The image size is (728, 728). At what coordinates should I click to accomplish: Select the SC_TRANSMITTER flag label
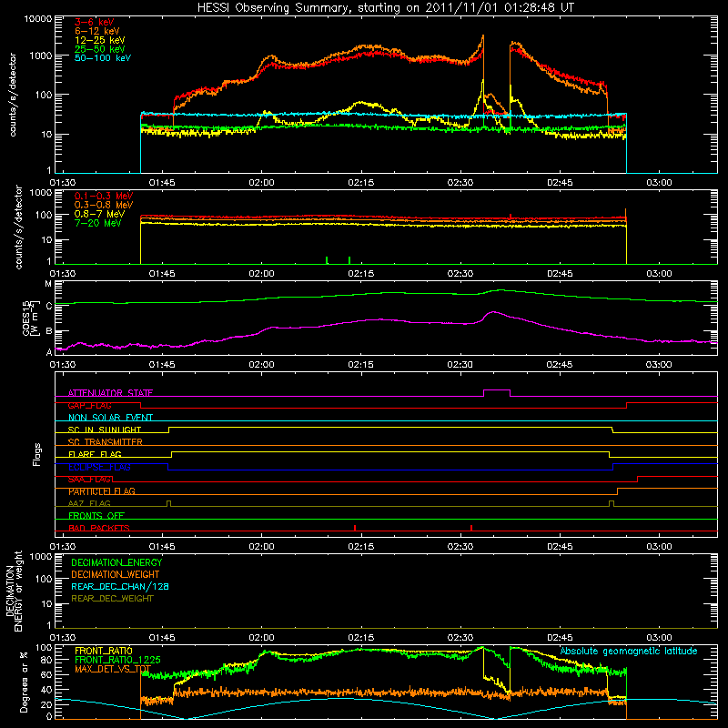pos(105,442)
